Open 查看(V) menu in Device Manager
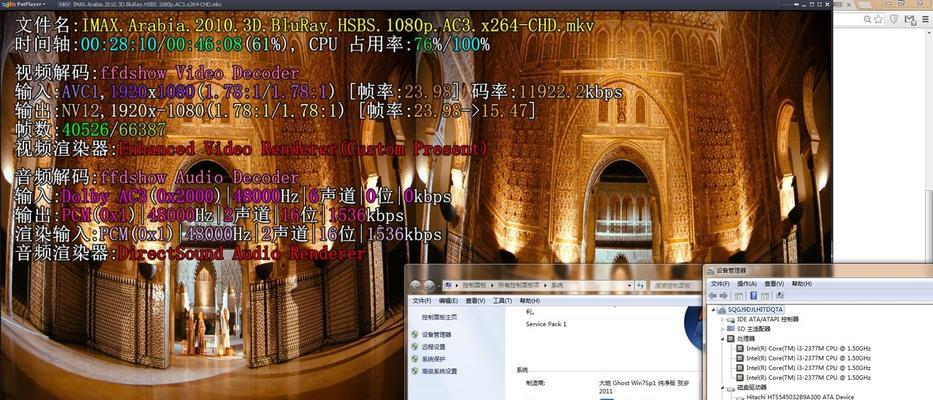Screen dimensions: 933x400 point(774,284)
